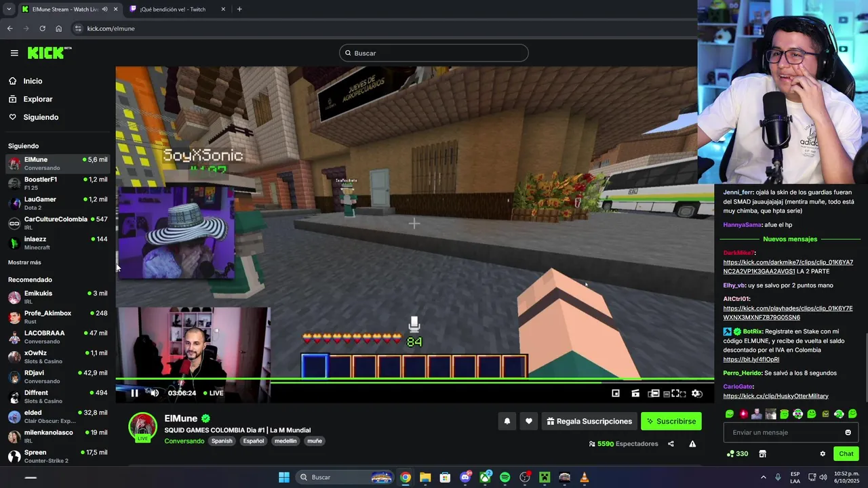Open CarloGato's HuskyOtterMilitary clip link
The width and height of the screenshot is (868, 488).
pyautogui.click(x=776, y=396)
